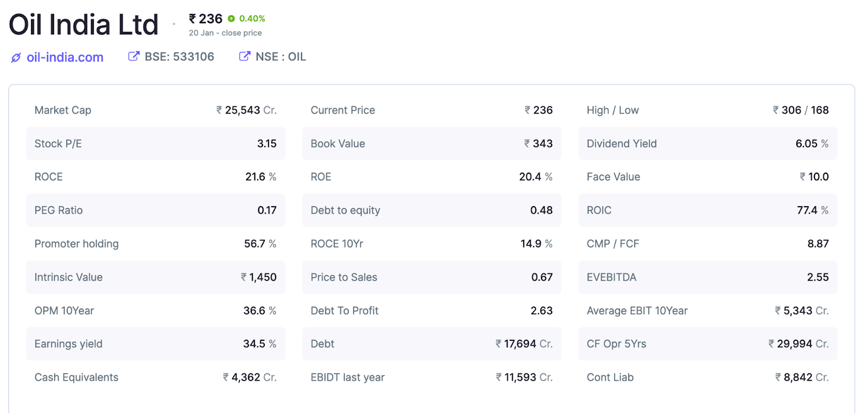The image size is (868, 413).
Task: Select the High / Low value 306 / 168
Action: 801,110
